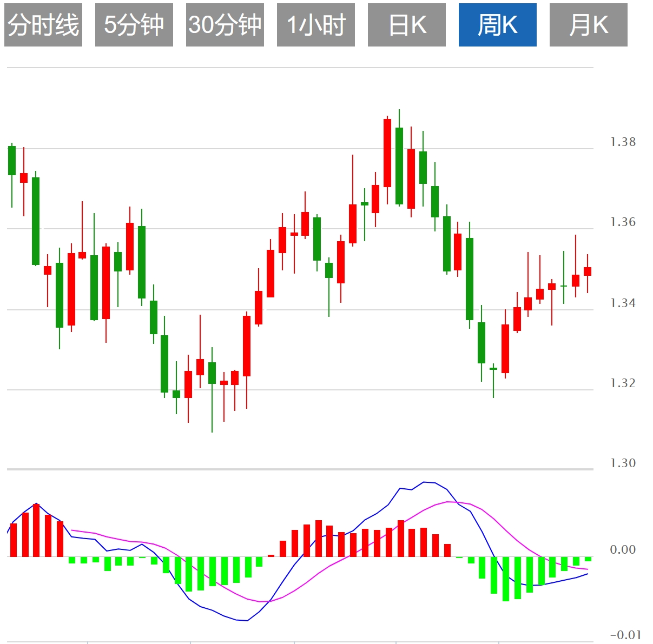
Task: Click the 0.00 MACD axis label
Action: point(623,550)
